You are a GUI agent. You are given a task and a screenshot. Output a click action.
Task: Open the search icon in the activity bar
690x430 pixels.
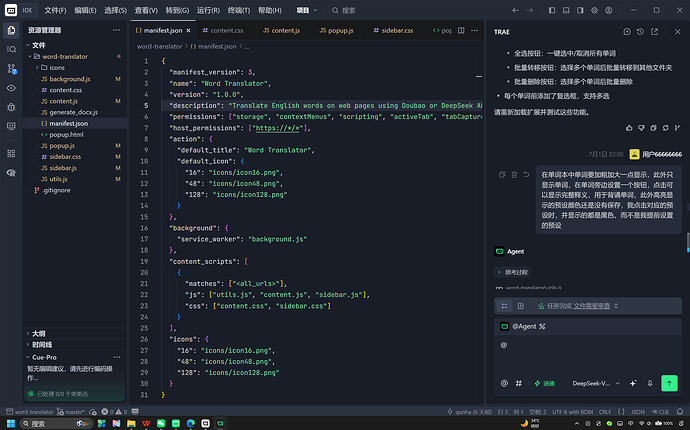point(11,49)
